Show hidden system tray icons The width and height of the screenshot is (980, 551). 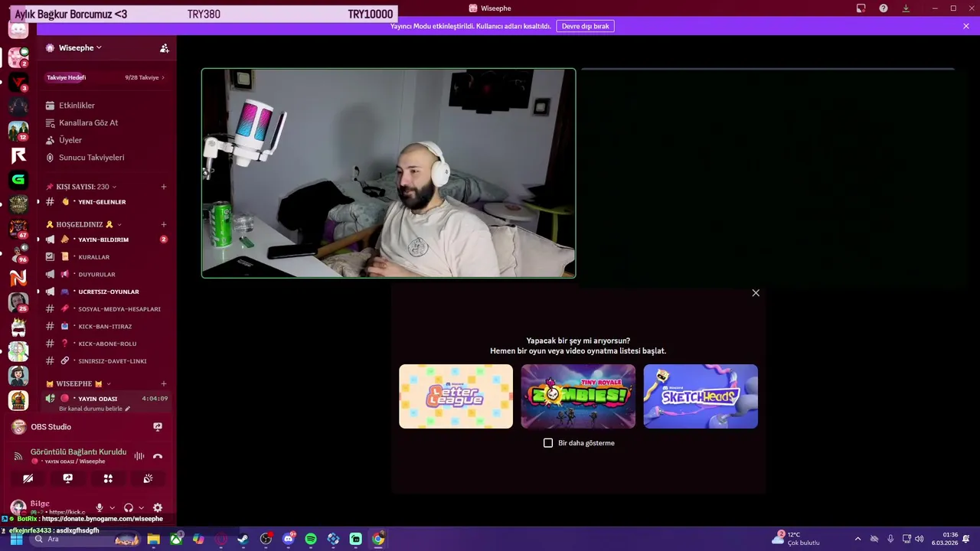point(857,539)
